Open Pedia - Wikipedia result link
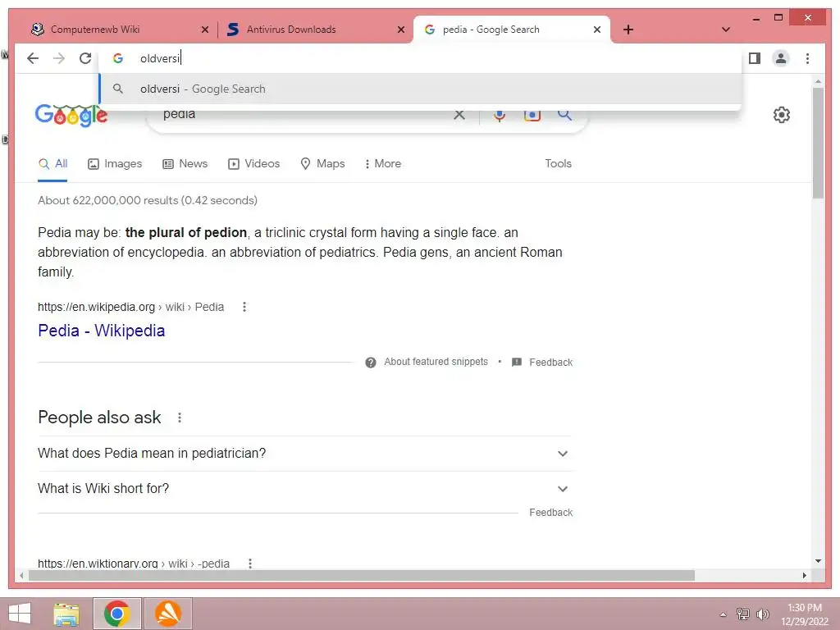This screenshot has width=840, height=630. click(101, 331)
